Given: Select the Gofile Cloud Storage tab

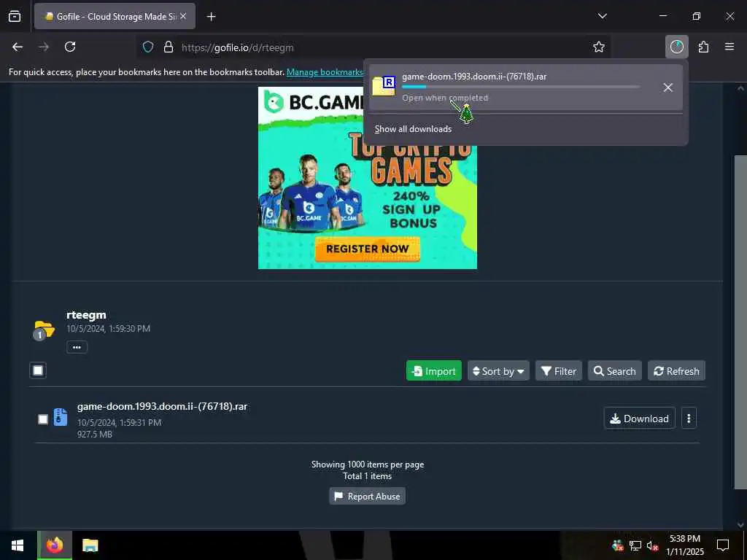Looking at the screenshot, I should point(115,16).
